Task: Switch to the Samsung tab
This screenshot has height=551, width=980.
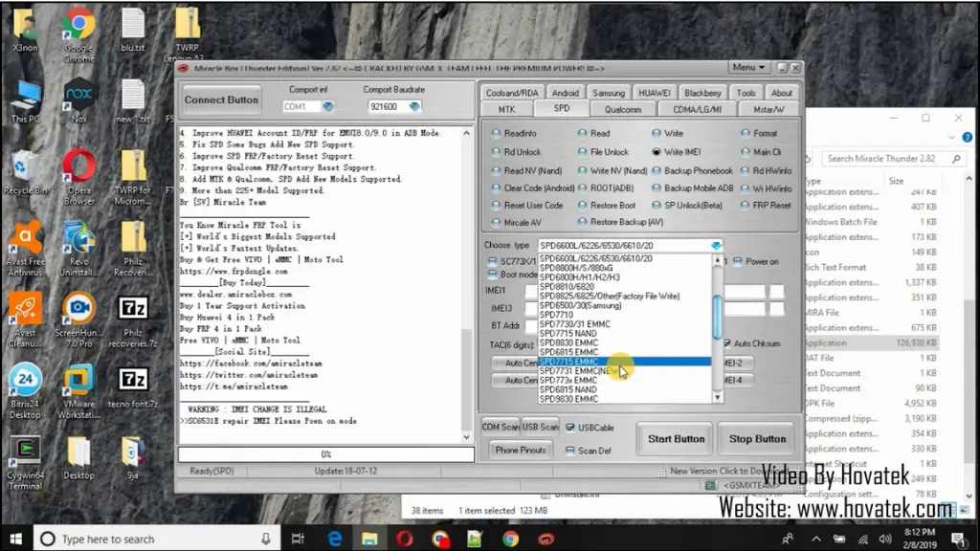Action: [x=609, y=93]
